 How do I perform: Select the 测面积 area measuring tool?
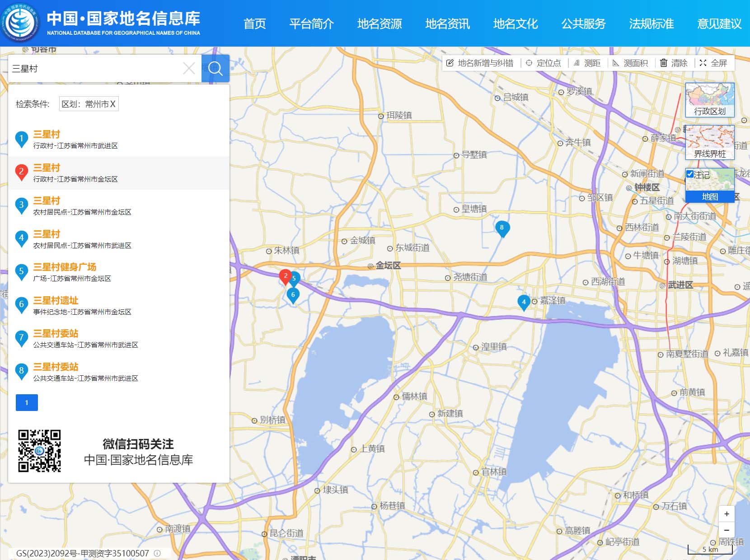click(630, 63)
